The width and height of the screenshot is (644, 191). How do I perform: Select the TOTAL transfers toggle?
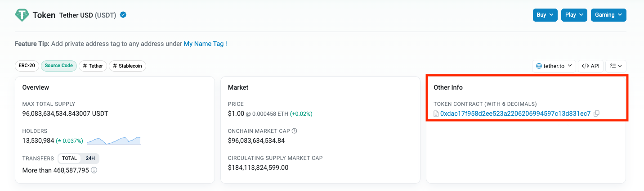(x=70, y=158)
